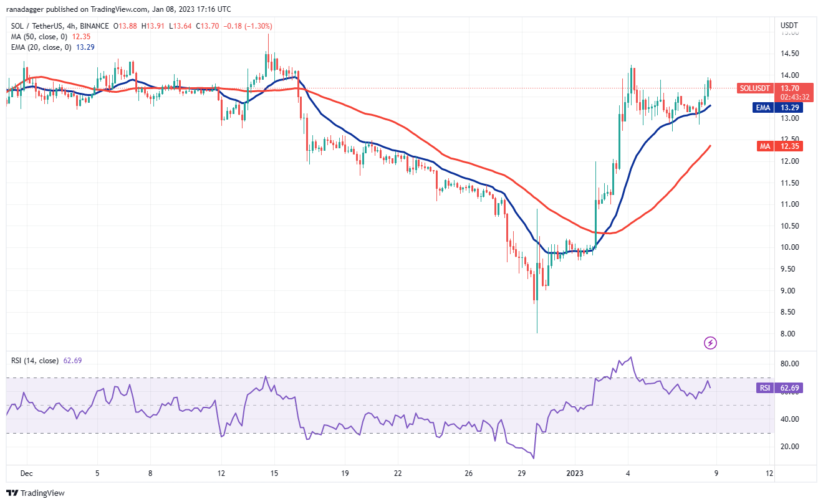Open the SOL / TetherUS symbol title
This screenshot has width=823, height=504.
(40, 26)
